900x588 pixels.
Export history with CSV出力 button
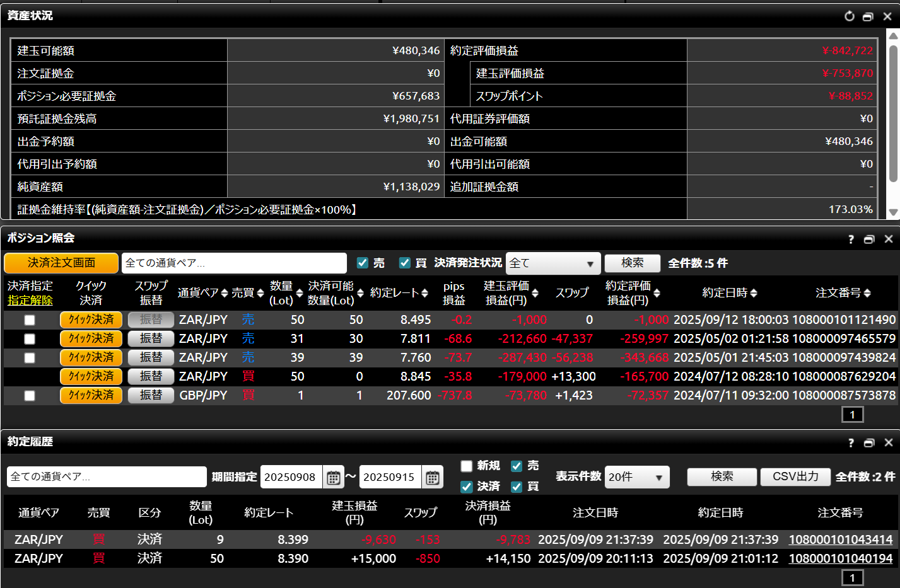(795, 477)
